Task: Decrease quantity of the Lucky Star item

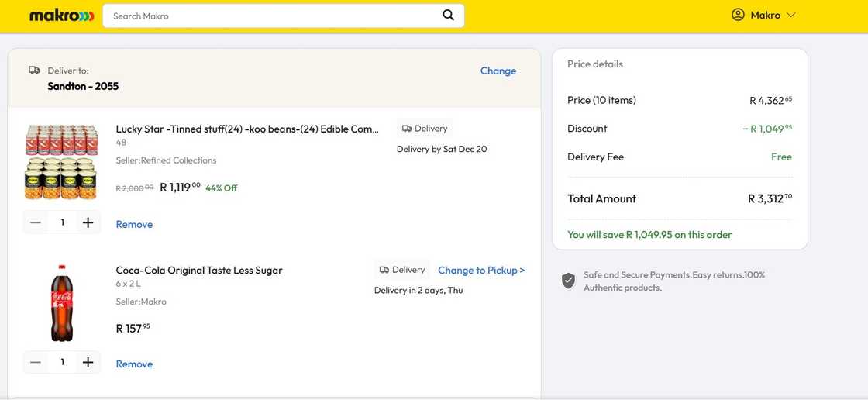Action: [x=36, y=222]
